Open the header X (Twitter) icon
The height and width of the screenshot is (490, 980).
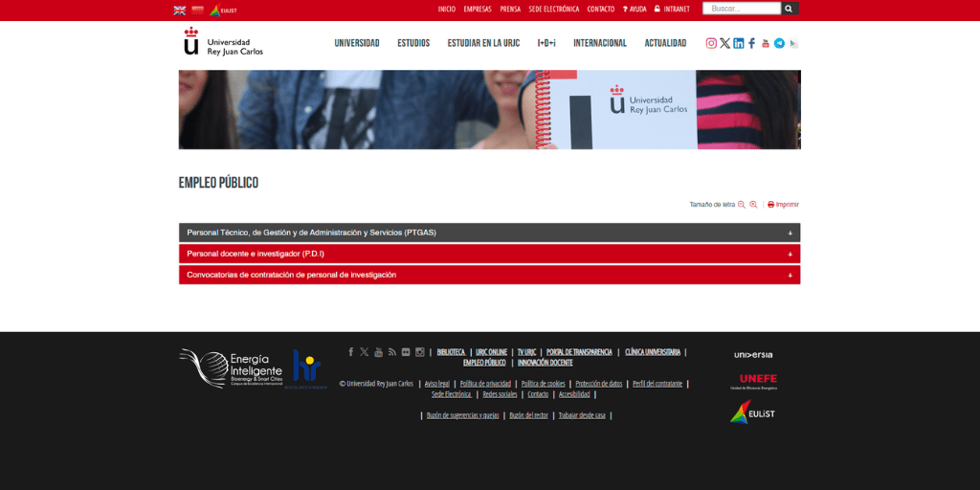click(725, 43)
